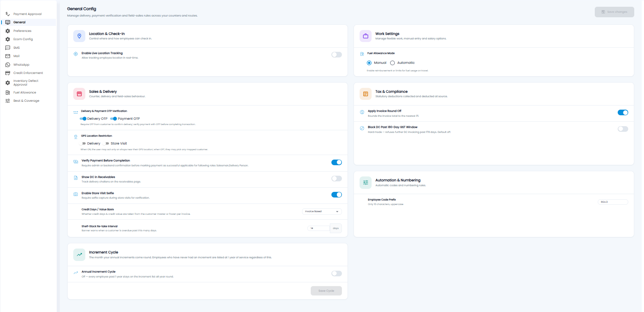Select Manual fuel allowance mode

369,63
